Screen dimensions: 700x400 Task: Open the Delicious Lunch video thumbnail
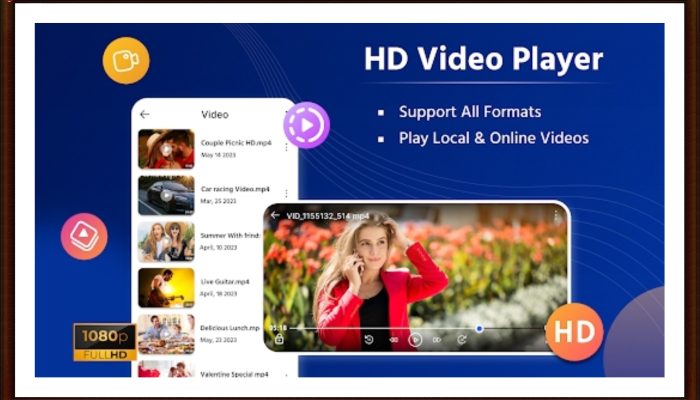(166, 334)
